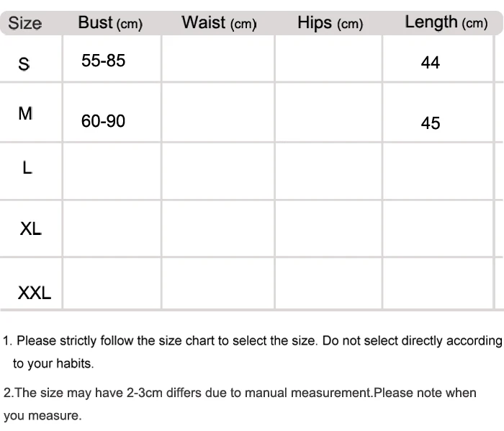
Task: Select the XL size row label
Action: (x=30, y=228)
